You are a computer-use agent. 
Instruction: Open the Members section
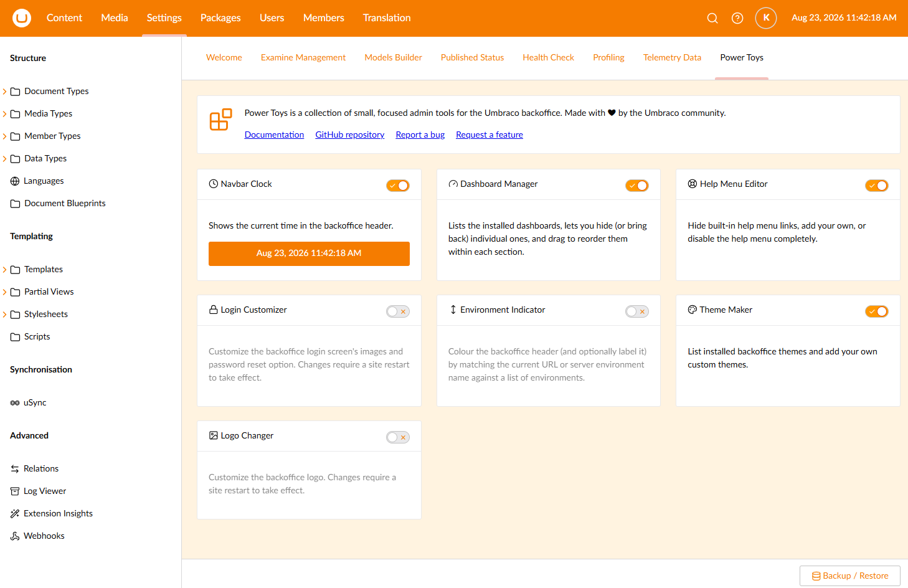[x=323, y=18]
